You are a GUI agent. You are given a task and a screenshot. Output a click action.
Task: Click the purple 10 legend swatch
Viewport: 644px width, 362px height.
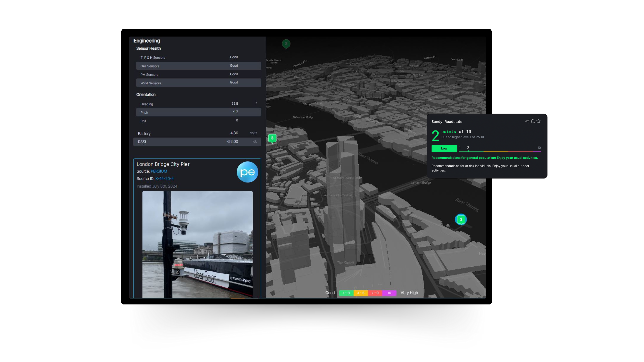point(389,293)
